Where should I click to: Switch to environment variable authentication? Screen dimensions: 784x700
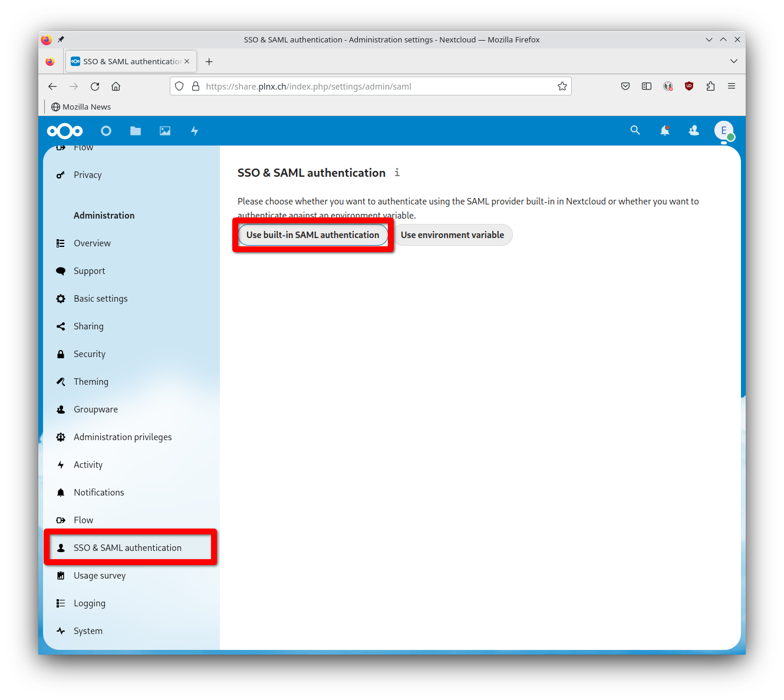(x=452, y=235)
